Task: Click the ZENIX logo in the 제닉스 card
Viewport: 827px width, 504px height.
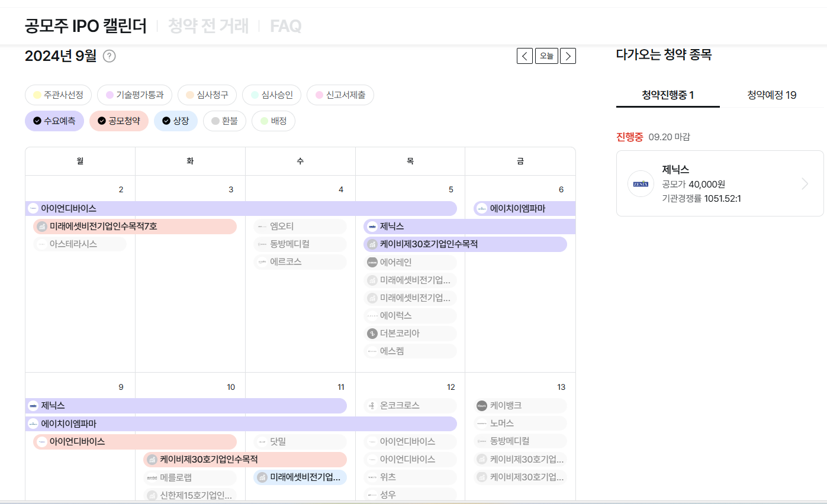Action: pos(640,183)
